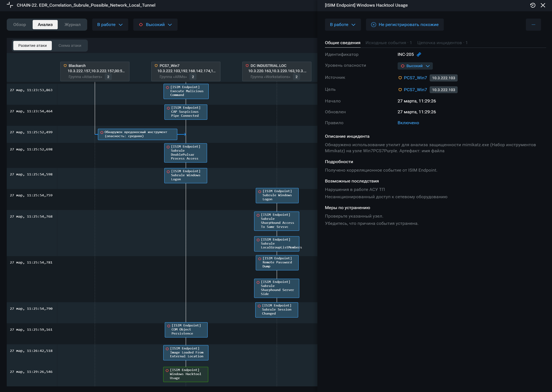Select the Анализ tab

[x=45, y=25]
